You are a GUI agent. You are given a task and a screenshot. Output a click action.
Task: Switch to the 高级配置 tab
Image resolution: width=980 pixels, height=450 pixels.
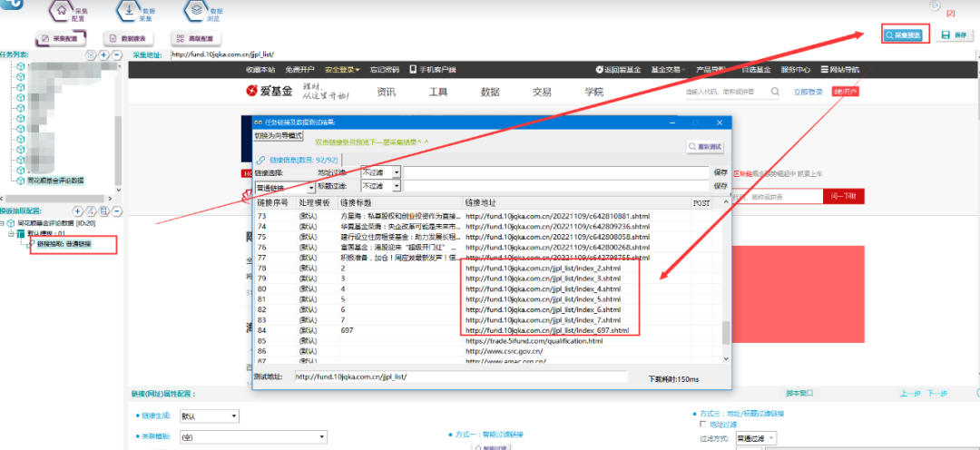point(196,39)
